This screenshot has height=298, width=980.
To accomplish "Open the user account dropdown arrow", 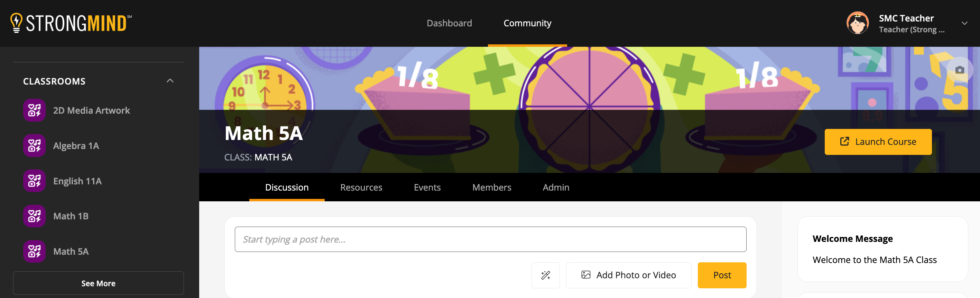I will pyautogui.click(x=964, y=23).
